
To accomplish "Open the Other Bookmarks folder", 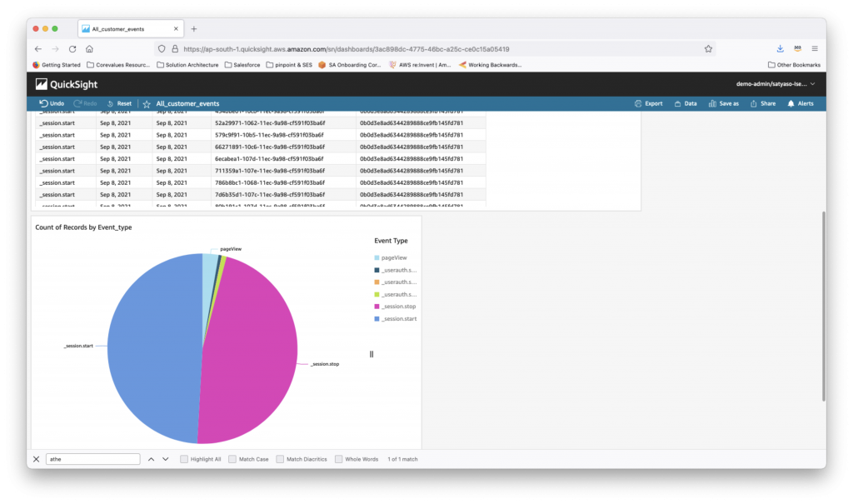I will [794, 65].
